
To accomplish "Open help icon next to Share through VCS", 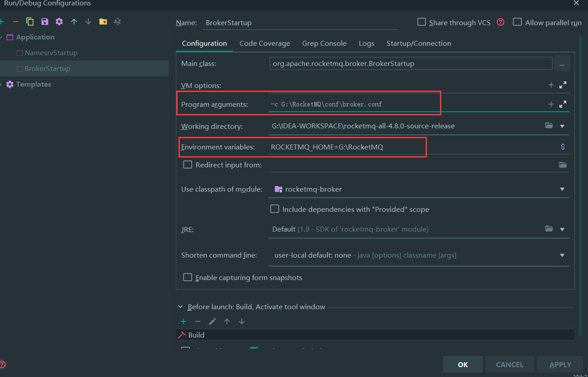I will coord(501,22).
